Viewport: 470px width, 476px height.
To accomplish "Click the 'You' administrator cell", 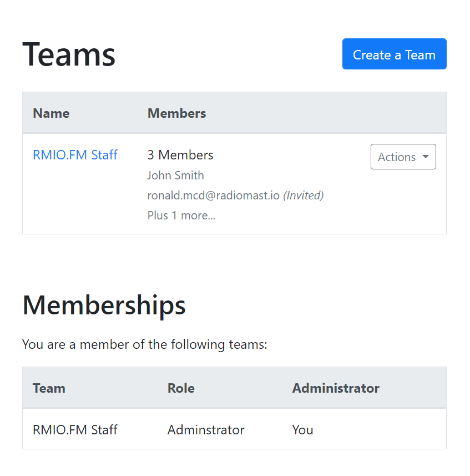I will [302, 430].
